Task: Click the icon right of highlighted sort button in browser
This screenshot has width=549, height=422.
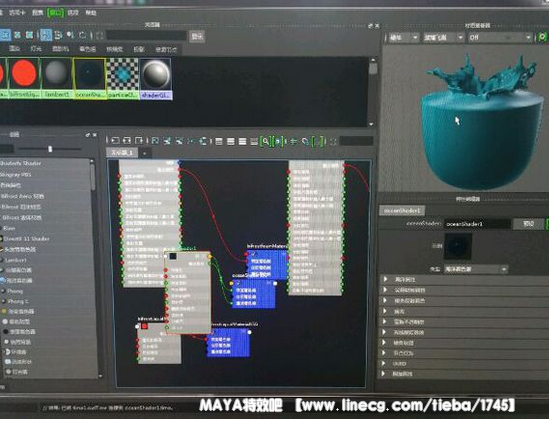Action: tap(58, 35)
